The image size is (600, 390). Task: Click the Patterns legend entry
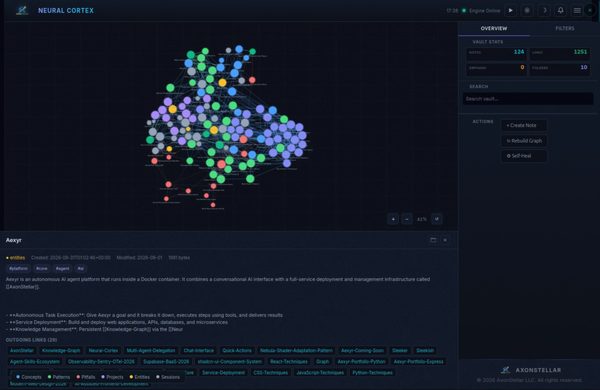pyautogui.click(x=59, y=377)
